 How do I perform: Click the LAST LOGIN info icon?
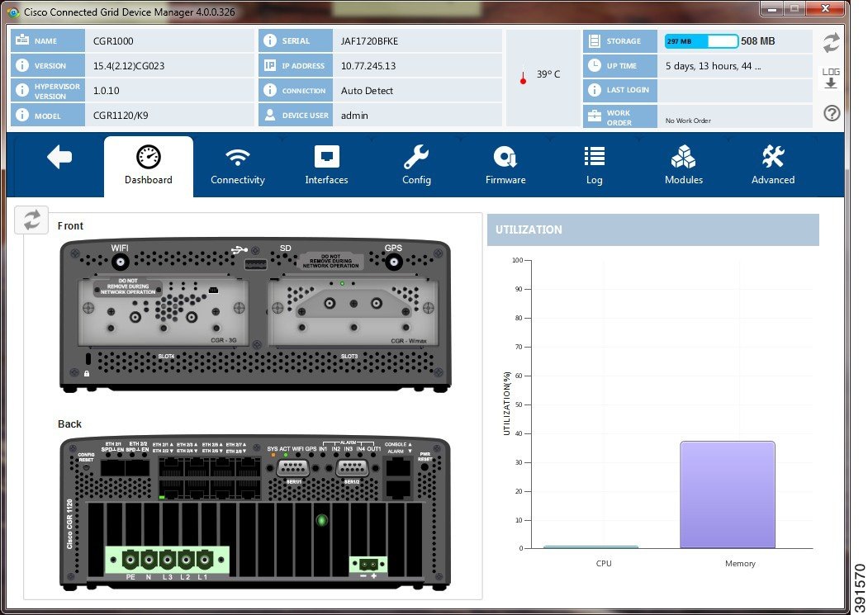coord(595,90)
